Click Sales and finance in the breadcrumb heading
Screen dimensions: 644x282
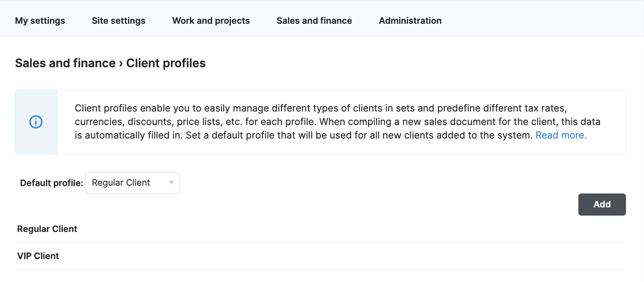[65, 63]
